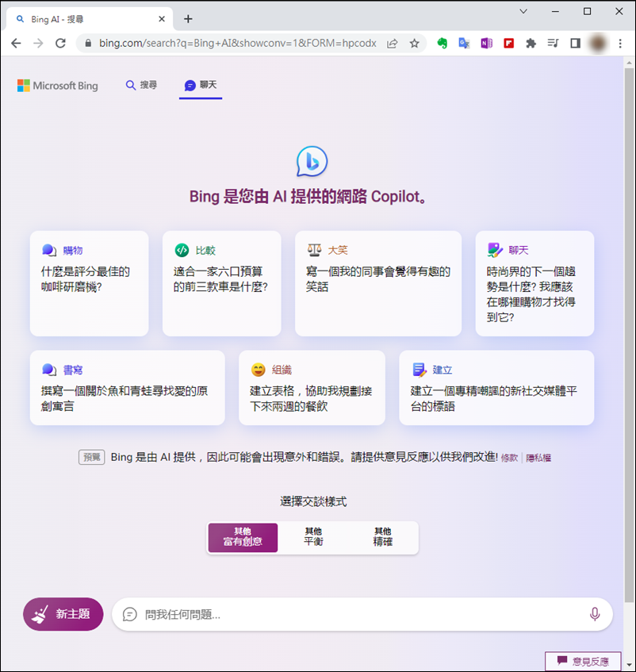
Task: Pick the 比較 family car suggestion card
Action: [x=222, y=283]
